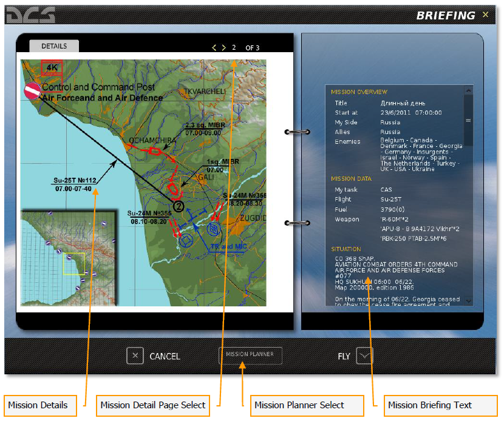Advance to the next mission detail page
This screenshot has width=504, height=421.
(223, 48)
